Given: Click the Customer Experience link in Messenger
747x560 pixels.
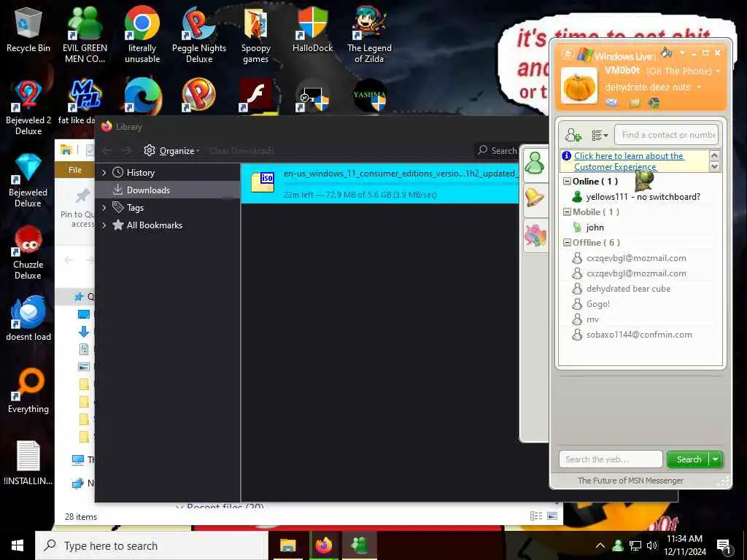Looking at the screenshot, I should [629, 161].
